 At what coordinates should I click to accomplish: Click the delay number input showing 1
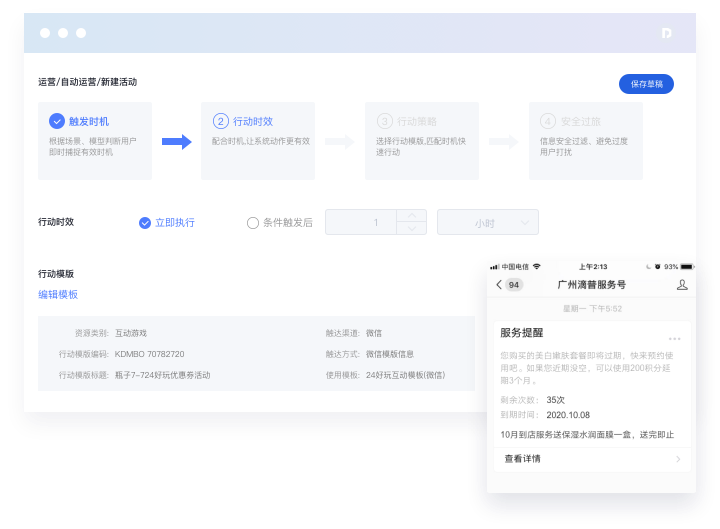pyautogui.click(x=362, y=223)
